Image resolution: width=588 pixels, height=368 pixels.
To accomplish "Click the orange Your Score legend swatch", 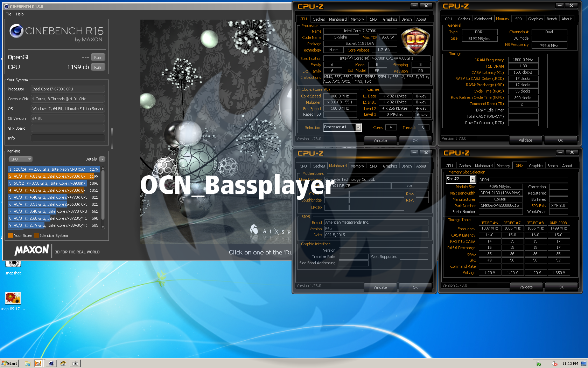I will [10, 236].
